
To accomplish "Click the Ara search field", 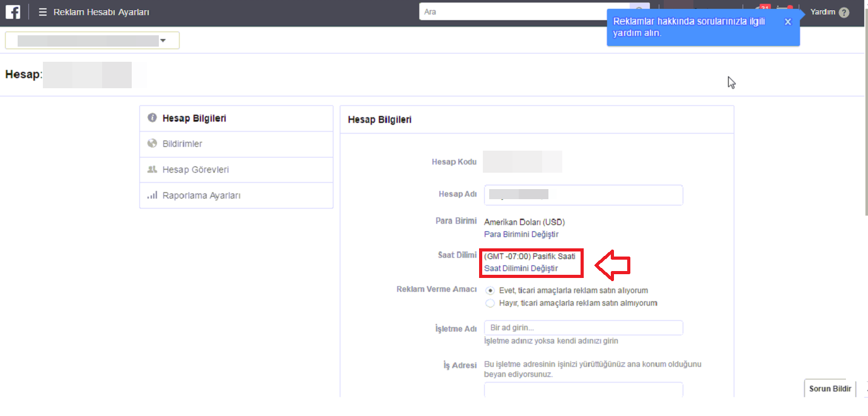I will pyautogui.click(x=524, y=12).
